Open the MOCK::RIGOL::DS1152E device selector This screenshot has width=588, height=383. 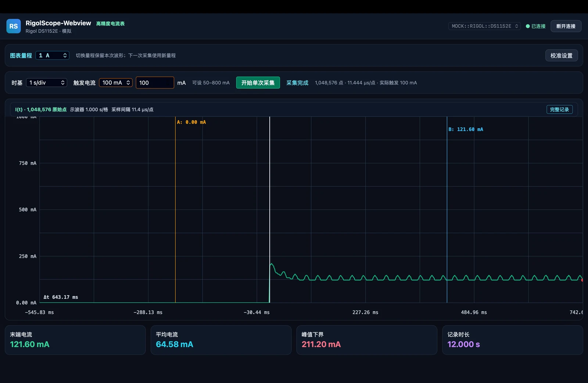coord(484,26)
